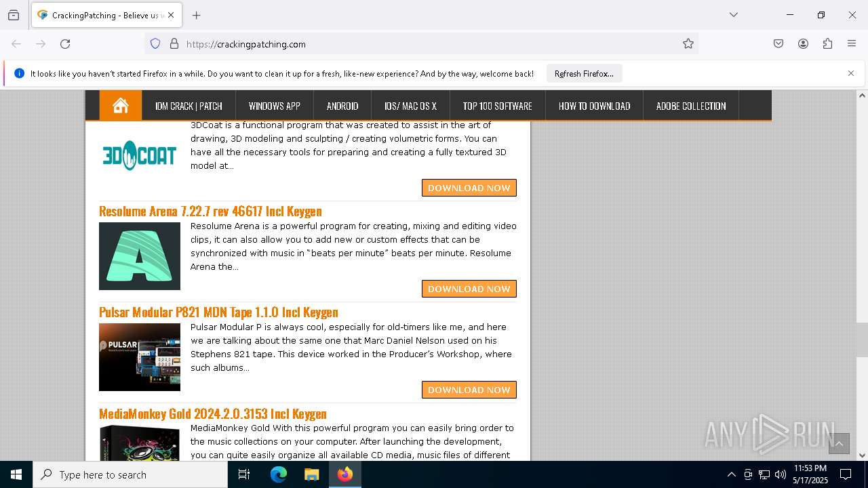868x488 pixels.
Task: Show hidden system tray icons
Action: [x=731, y=474]
